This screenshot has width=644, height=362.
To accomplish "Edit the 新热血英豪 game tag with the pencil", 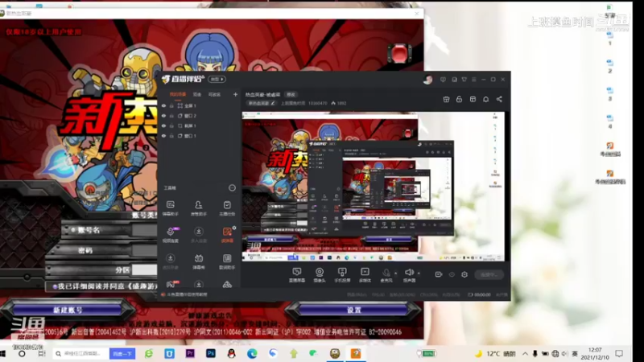I will (273, 103).
